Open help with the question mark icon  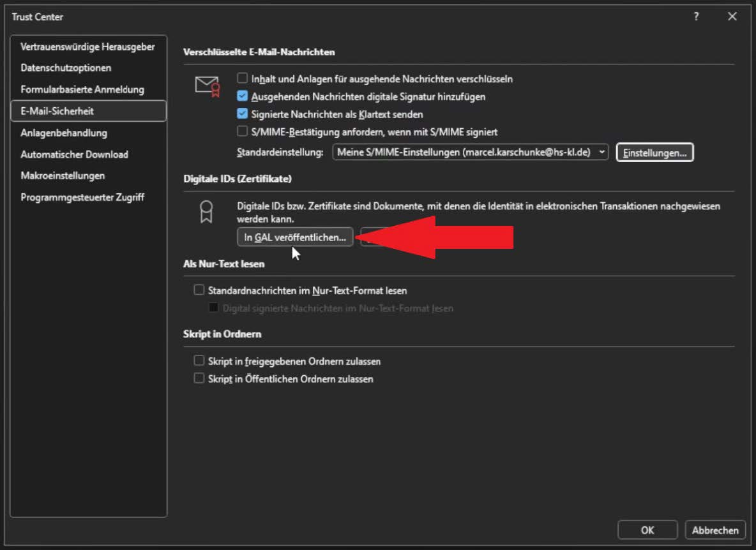[x=696, y=17]
